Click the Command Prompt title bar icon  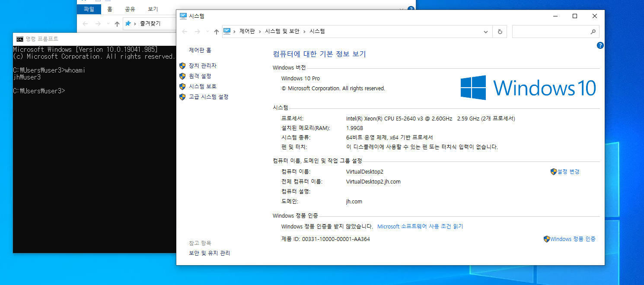coord(19,39)
